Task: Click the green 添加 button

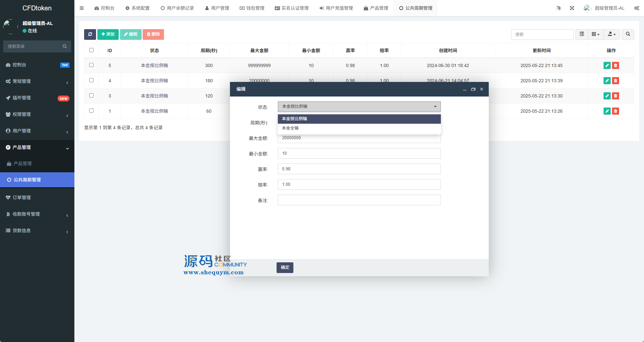Action: [108, 34]
